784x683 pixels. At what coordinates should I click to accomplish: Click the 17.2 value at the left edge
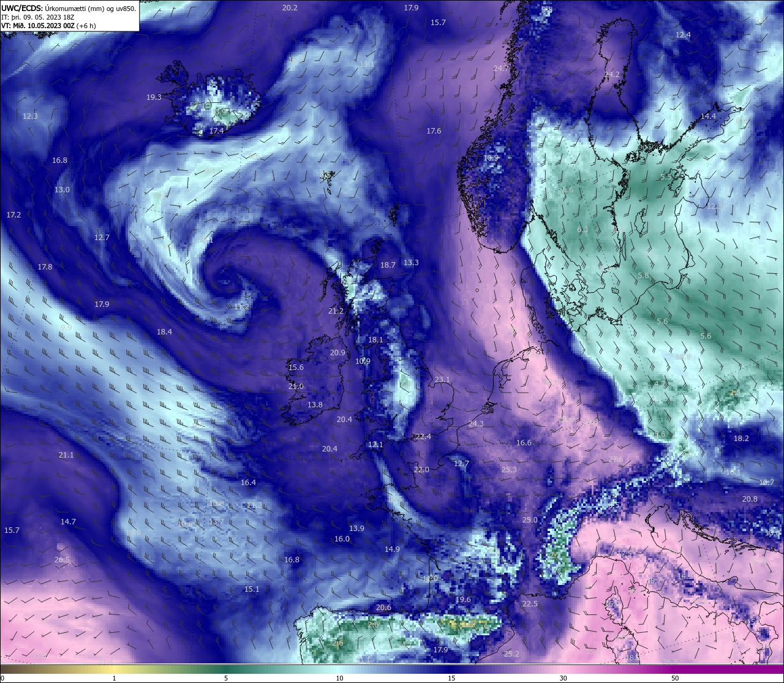point(13,215)
